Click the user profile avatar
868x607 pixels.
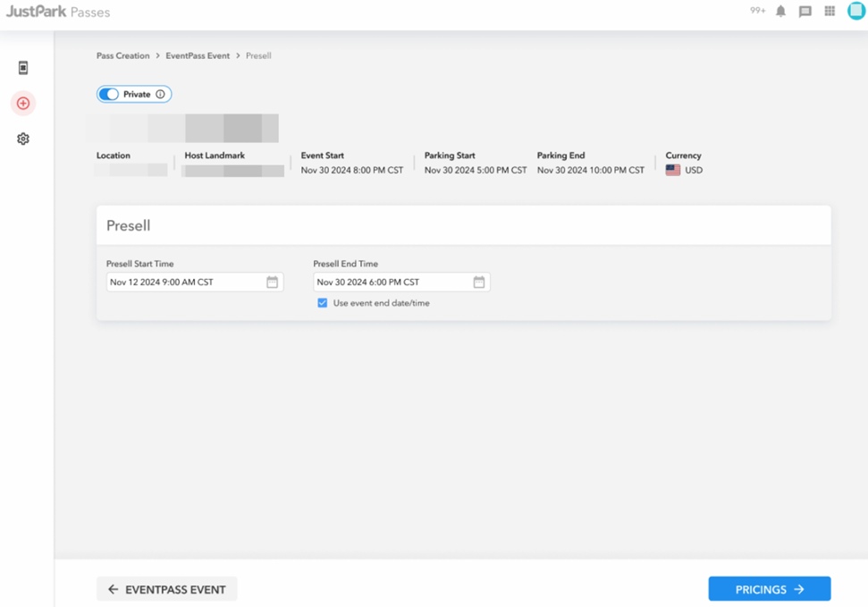pos(856,11)
